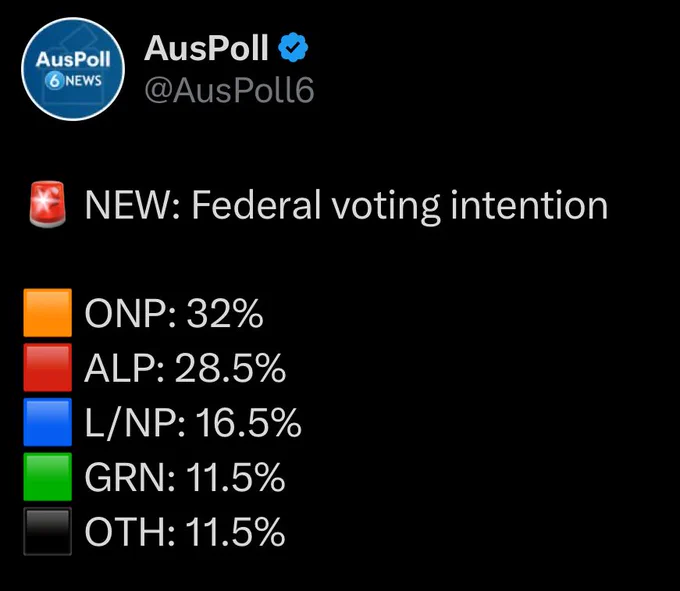680x591 pixels.
Task: Click the word 'intention' in the headline
Action: [529, 205]
